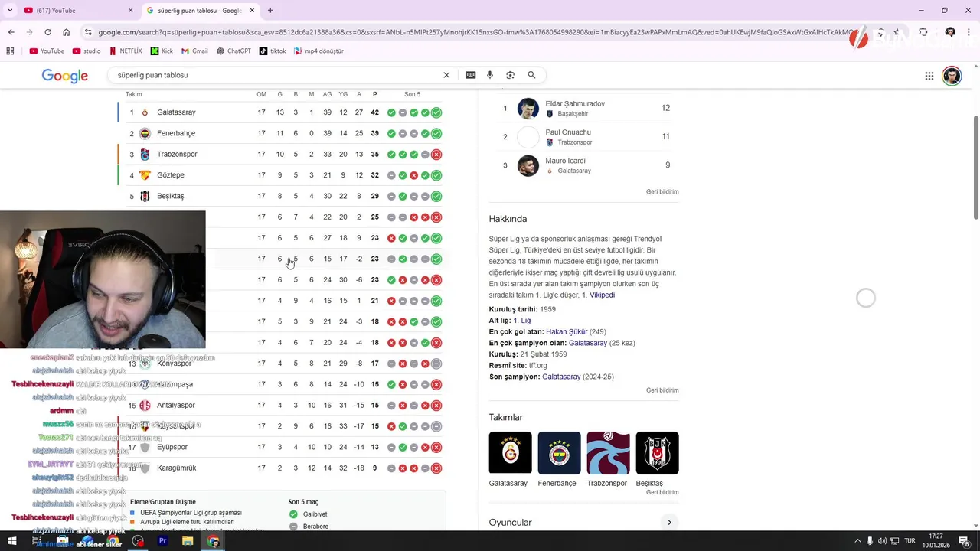Open Fenerbahçe team card thumbnail
980x551 pixels.
click(x=559, y=459)
